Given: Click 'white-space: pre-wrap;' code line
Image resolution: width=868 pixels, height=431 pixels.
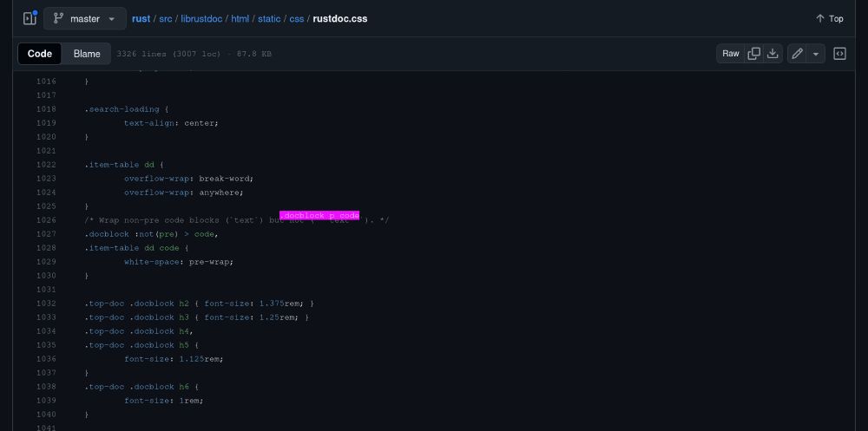Looking at the screenshot, I should [179, 262].
